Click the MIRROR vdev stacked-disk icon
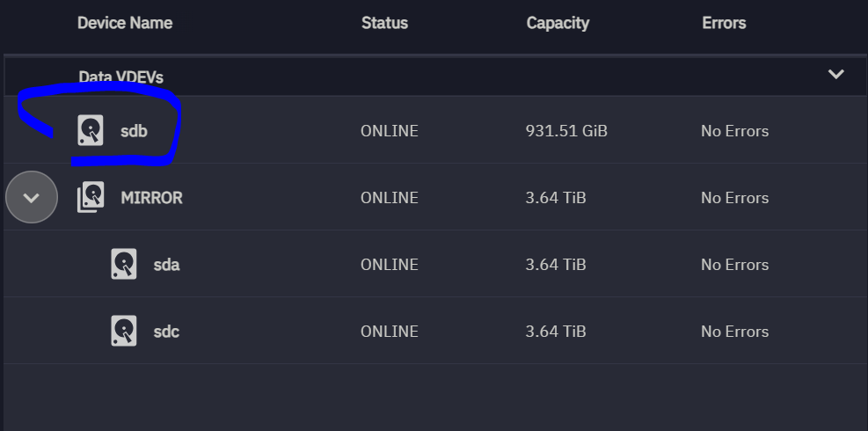Viewport: 868px width, 431px height. (x=91, y=197)
